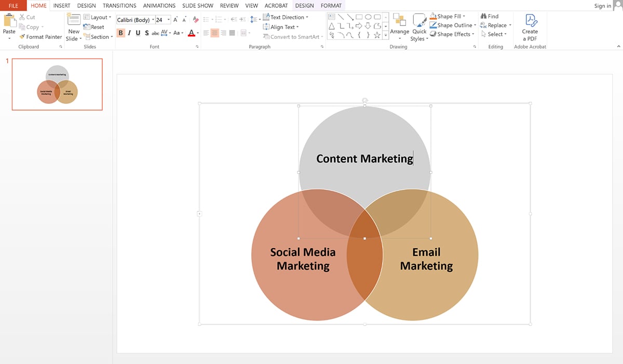
Task: Open the TRANSITIONS tab
Action: click(x=119, y=5)
